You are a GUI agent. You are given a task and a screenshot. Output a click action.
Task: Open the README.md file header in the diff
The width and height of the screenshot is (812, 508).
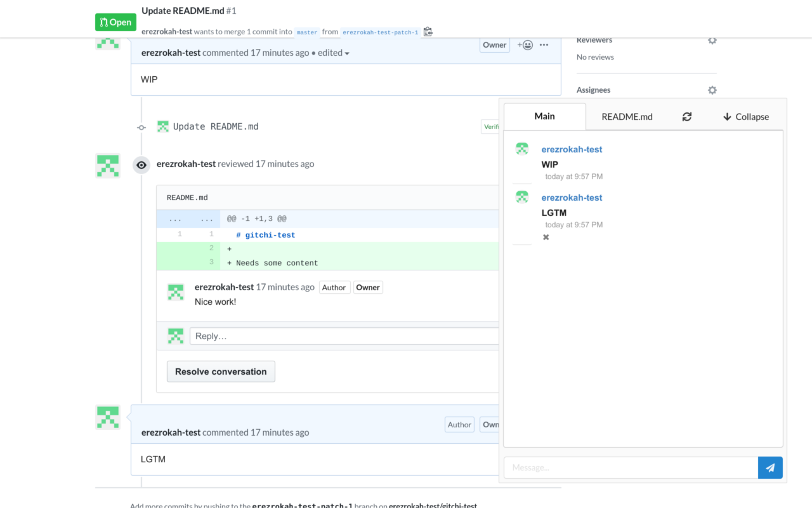coord(187,197)
